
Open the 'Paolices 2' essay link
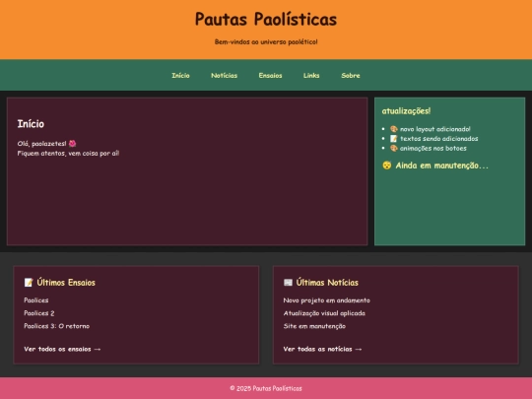(39, 313)
